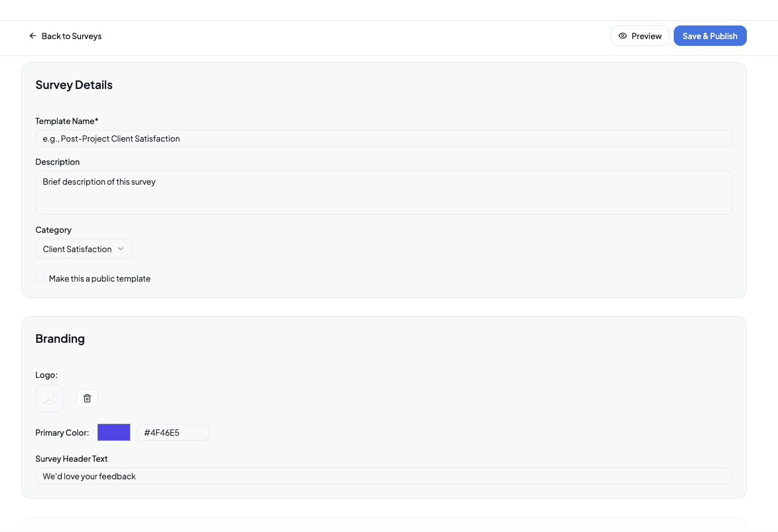Expand the "Client Satisfaction" selector
The image size is (778, 532).
click(84, 249)
